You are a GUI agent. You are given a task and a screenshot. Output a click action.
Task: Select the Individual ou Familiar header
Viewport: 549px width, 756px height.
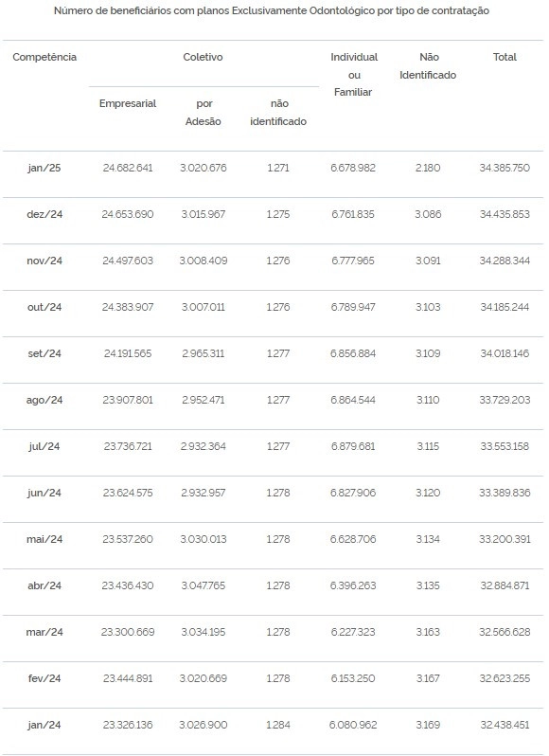354,74
